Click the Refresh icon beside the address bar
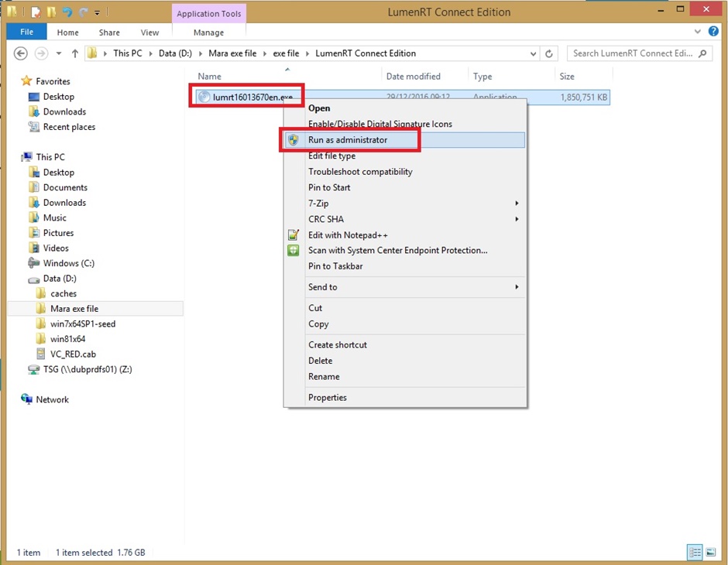This screenshot has width=728, height=565. tap(549, 55)
